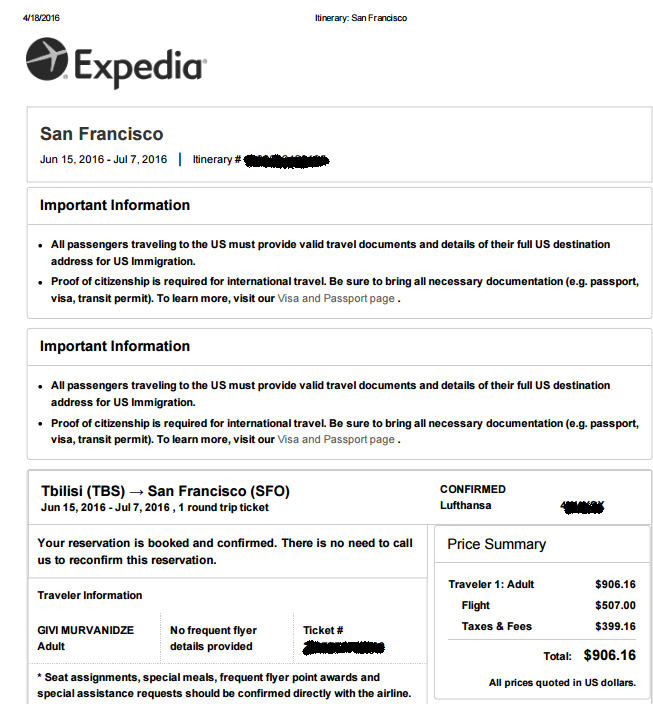Click the Tbilisi (TBS) → San Francisco (SFO) flight heading
The width and height of the screenshot is (653, 704).
tap(166, 491)
